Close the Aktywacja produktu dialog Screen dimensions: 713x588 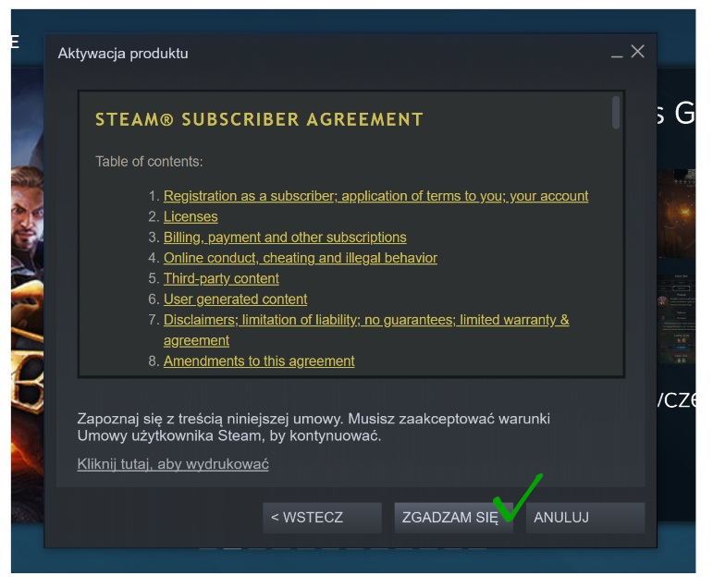pos(637,52)
